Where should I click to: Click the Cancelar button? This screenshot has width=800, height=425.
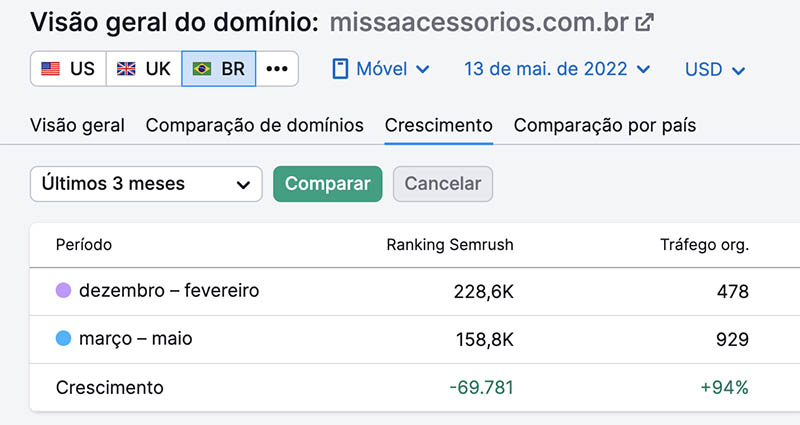click(443, 184)
